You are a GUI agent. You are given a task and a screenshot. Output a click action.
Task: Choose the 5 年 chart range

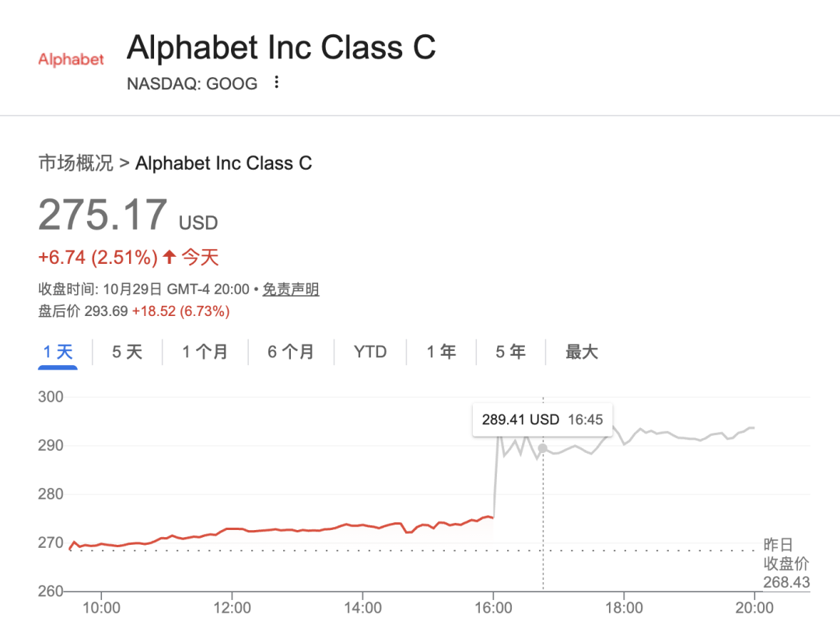(510, 352)
